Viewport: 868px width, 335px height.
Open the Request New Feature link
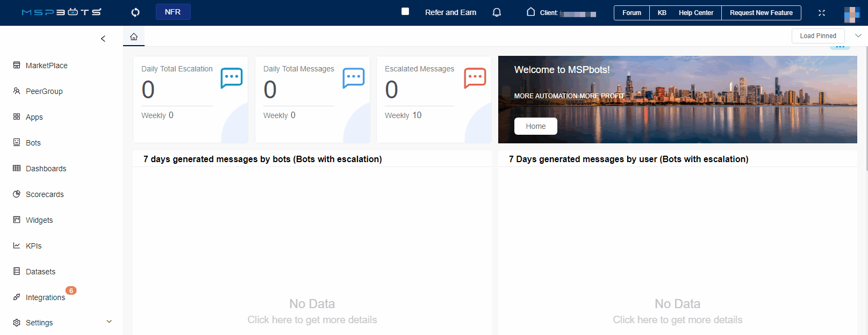[x=761, y=13]
